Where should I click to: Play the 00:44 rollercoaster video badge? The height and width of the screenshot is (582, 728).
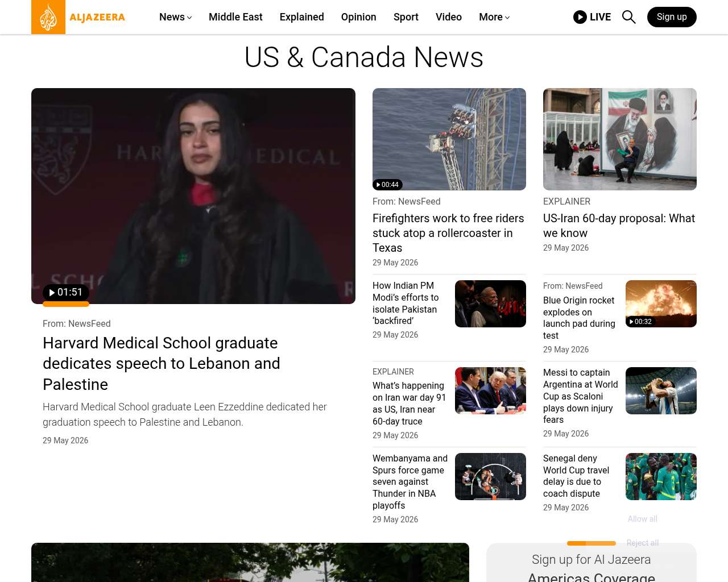point(387,185)
